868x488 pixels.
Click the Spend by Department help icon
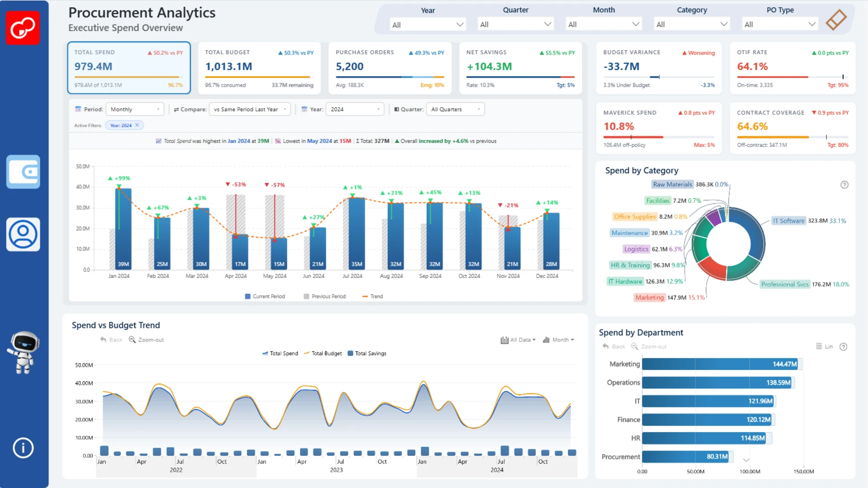pos(843,347)
